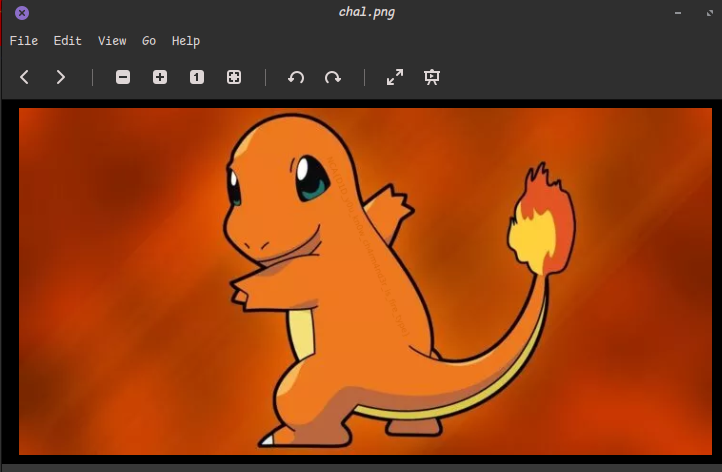The height and width of the screenshot is (472, 722).
Task: Fit the image to the window
Action: coord(234,77)
